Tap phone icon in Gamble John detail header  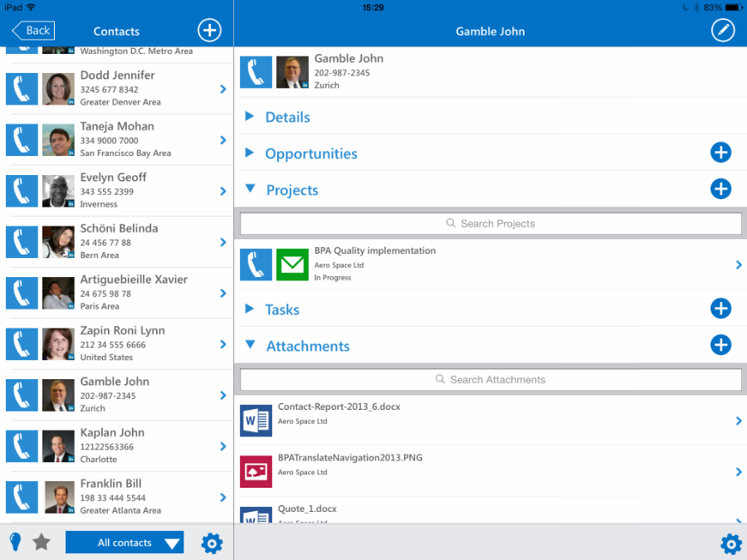coord(256,72)
